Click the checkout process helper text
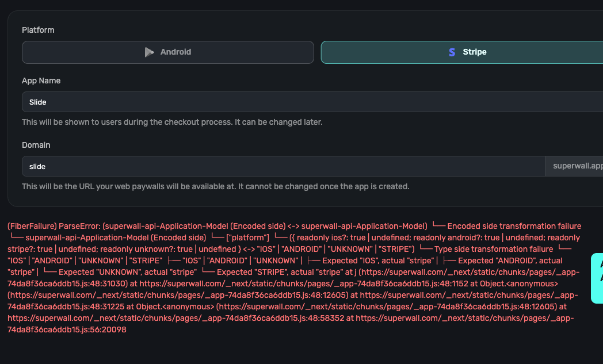The width and height of the screenshot is (603, 364). [x=172, y=122]
